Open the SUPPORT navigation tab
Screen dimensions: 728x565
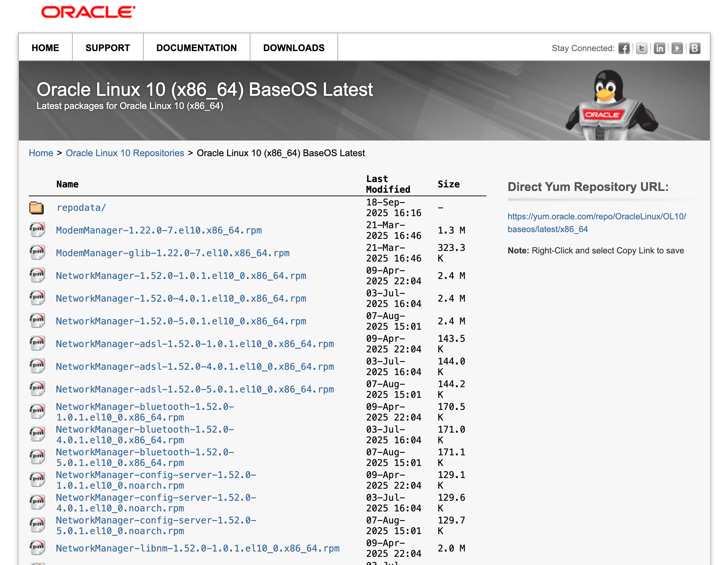tap(108, 48)
